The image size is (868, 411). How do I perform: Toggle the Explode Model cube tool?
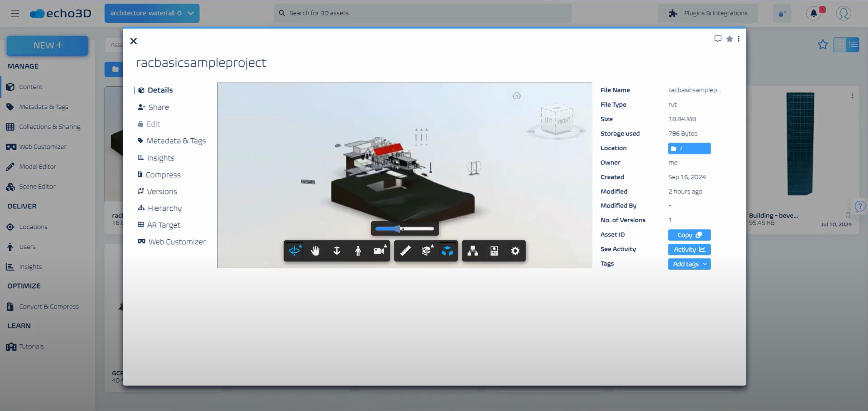coord(447,251)
